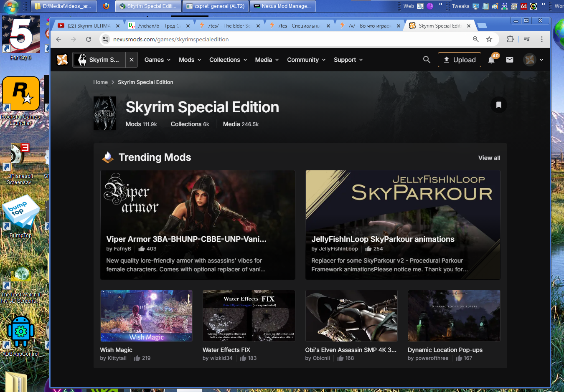Click thumbs-up icon showing 219 endorsements
This screenshot has height=392, width=564.
point(137,358)
